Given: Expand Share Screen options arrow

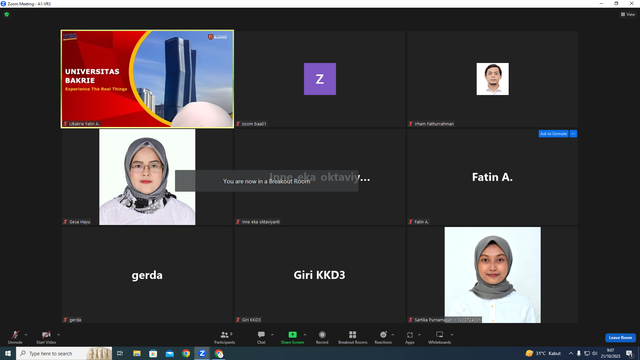Looking at the screenshot, I should pyautogui.click(x=305, y=335).
